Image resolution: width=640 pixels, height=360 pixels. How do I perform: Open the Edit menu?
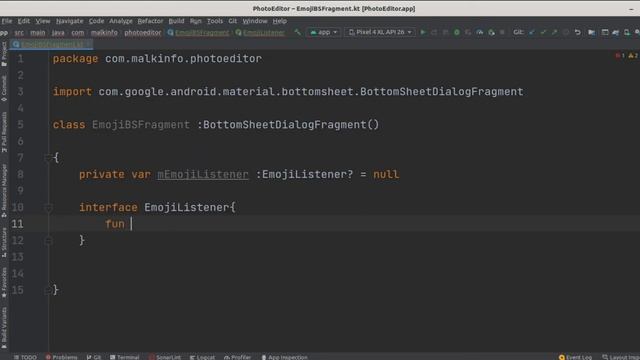click(x=23, y=21)
